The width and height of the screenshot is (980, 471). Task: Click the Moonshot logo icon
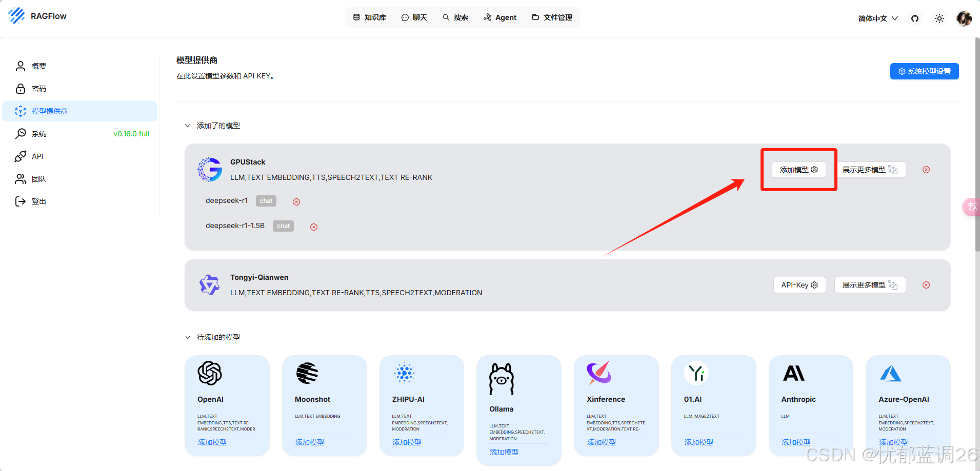click(x=307, y=373)
